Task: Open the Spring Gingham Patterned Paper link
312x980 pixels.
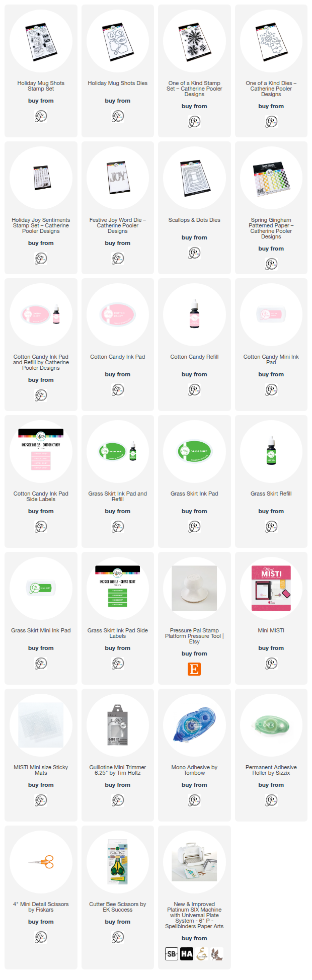Action: [271, 228]
